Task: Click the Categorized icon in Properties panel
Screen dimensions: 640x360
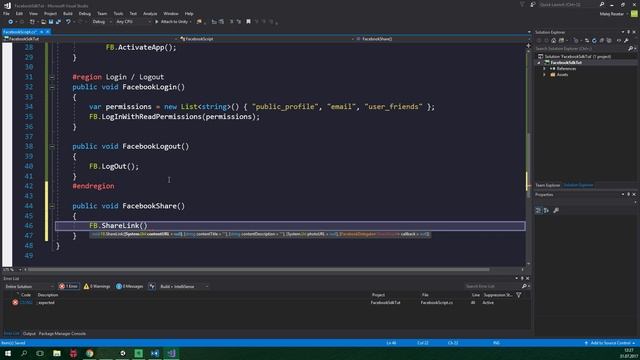Action: coord(538,211)
